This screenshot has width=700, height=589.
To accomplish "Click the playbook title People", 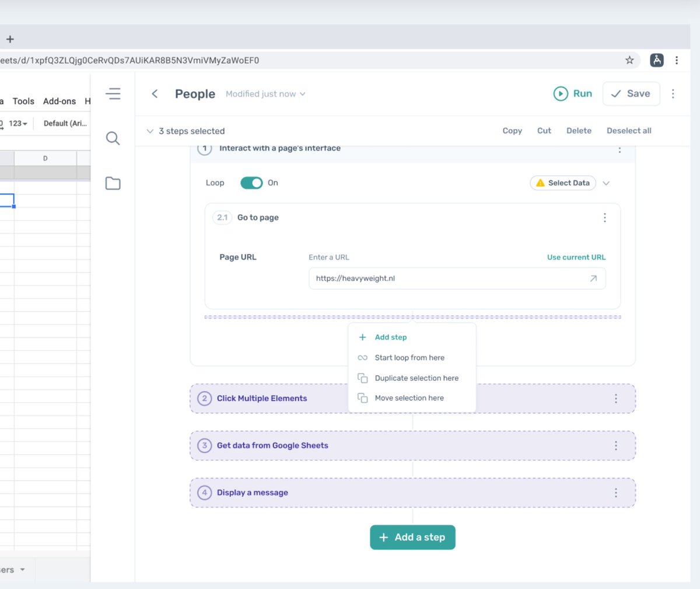I will click(195, 94).
